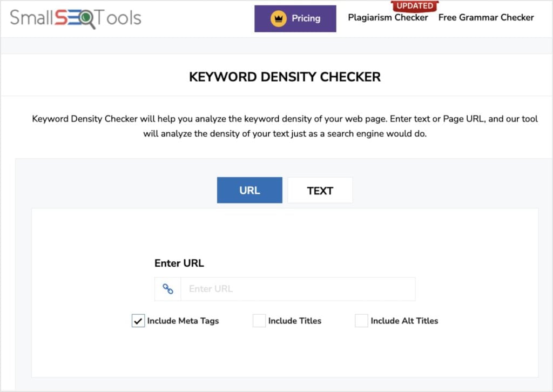Click the red UPDATED badge above Plagiarism Checker
The height and width of the screenshot is (392, 553).
point(414,6)
